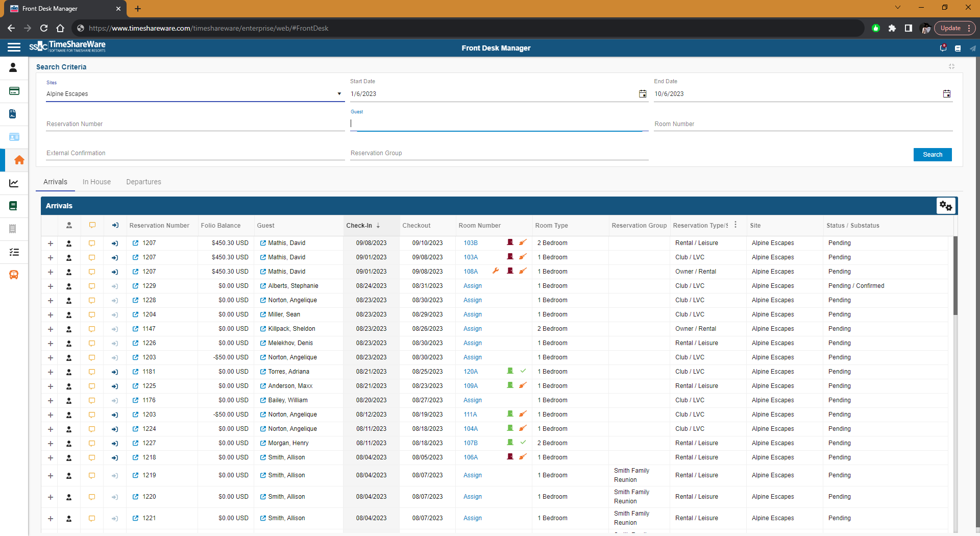The image size is (980, 536).
Task: Open the Sites dropdown showing Alpine Escapes
Action: [x=338, y=93]
